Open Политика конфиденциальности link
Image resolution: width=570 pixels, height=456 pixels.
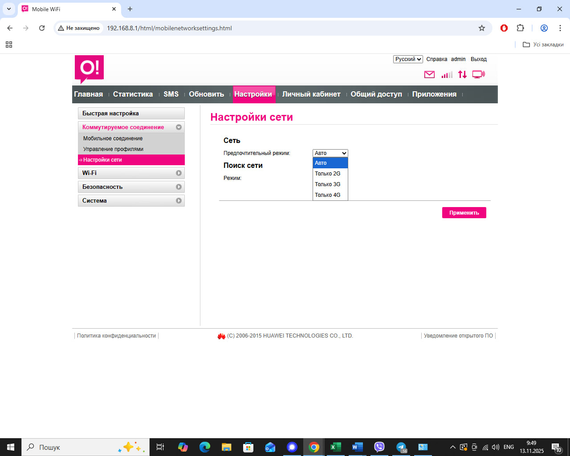(x=116, y=336)
